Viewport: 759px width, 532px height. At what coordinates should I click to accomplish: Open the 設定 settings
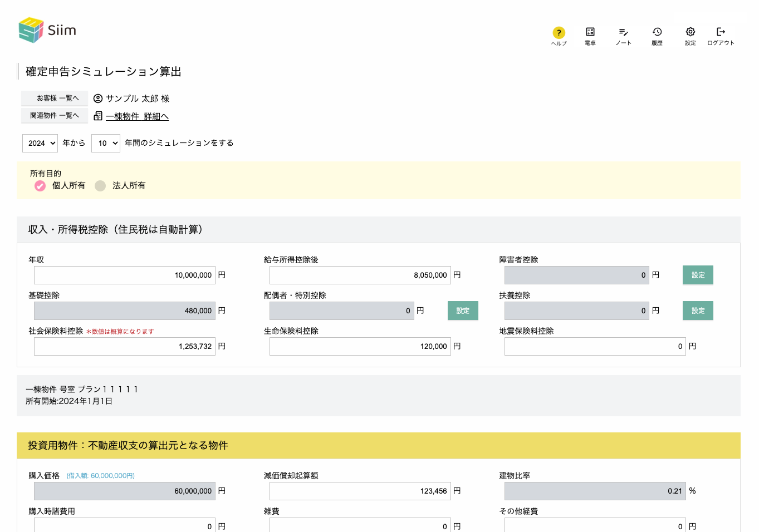(690, 33)
